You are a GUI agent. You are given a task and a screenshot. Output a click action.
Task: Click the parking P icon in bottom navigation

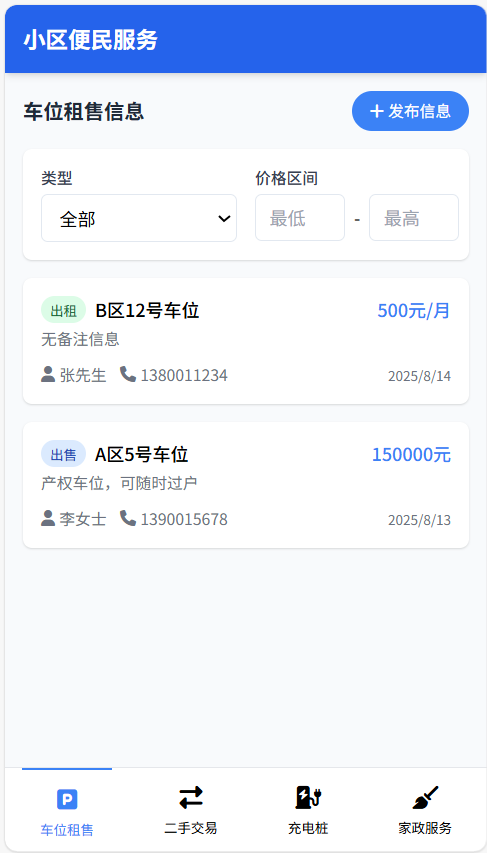click(67, 799)
